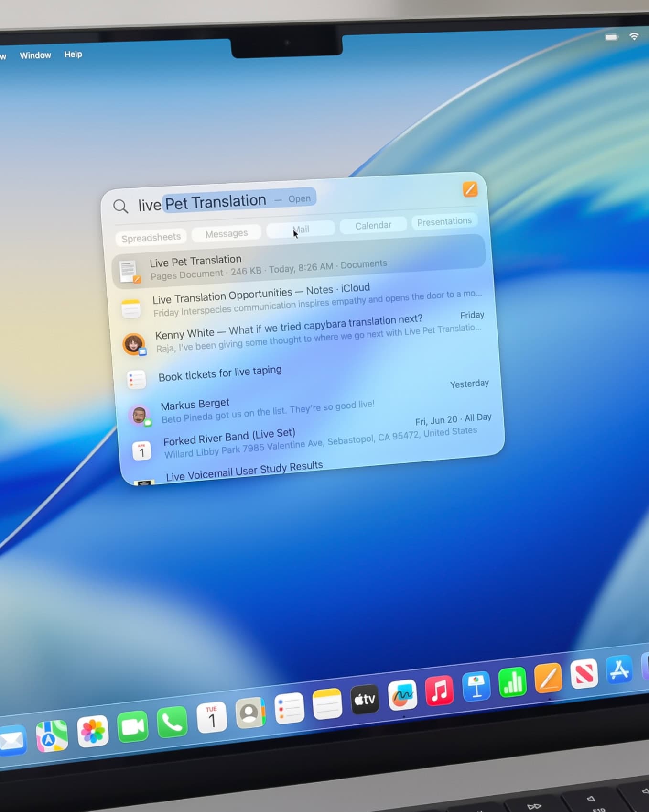The image size is (649, 812).
Task: Click calendar icon beside Forked River Band
Action: [x=141, y=451]
